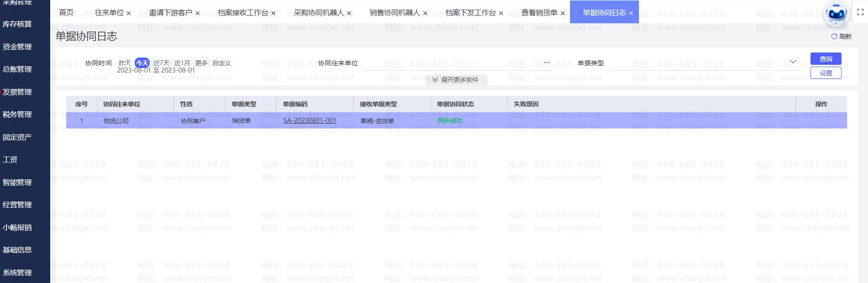This screenshot has height=283, width=868.
Task: Switch to the 首页 tab
Action: point(66,13)
